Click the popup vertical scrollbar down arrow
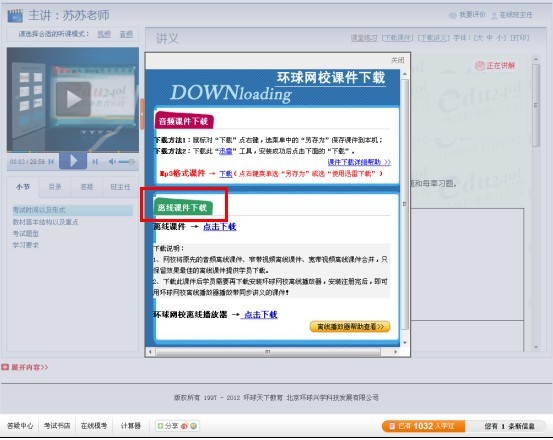 tap(405, 343)
